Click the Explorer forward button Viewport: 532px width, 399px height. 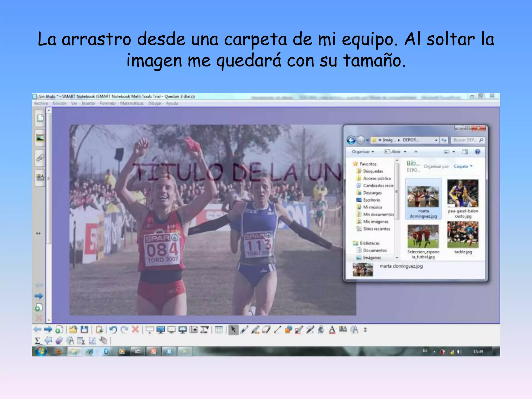[361, 140]
